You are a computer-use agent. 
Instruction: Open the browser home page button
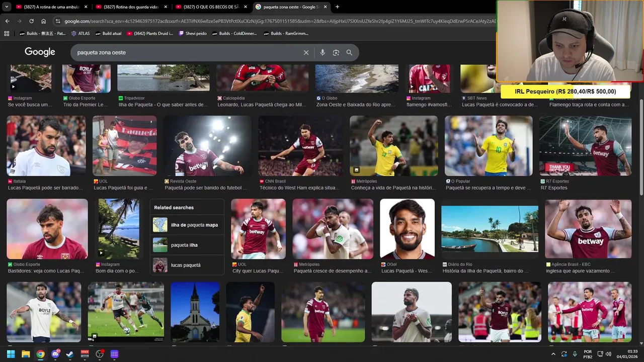[44, 21]
